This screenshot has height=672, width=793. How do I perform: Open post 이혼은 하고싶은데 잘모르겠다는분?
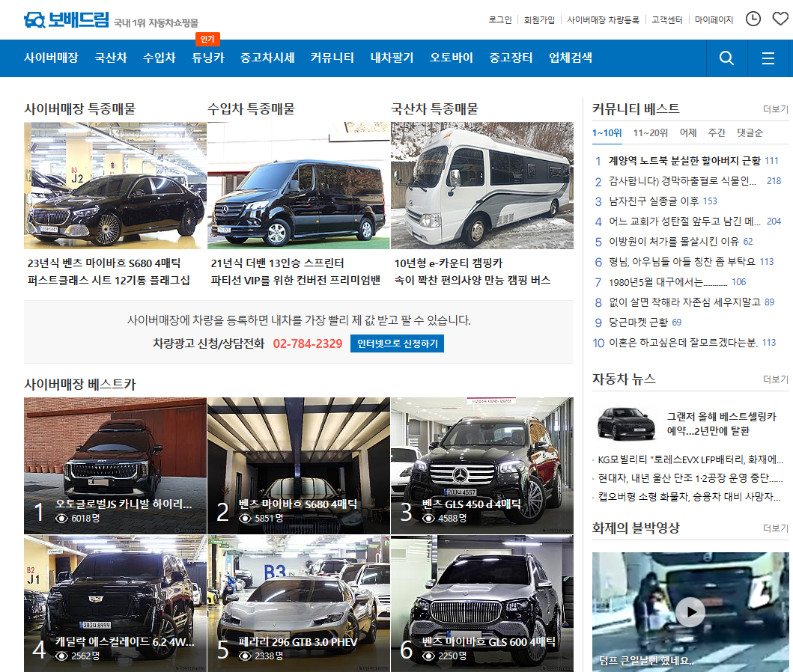[683, 343]
